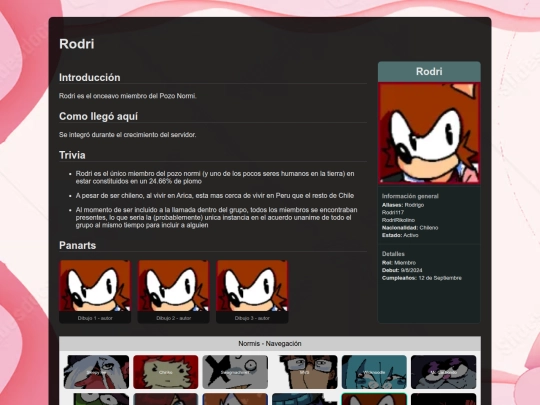Click the 'Dibujo 2 - autor' caption
The height and width of the screenshot is (405, 540).
pyautogui.click(x=174, y=318)
